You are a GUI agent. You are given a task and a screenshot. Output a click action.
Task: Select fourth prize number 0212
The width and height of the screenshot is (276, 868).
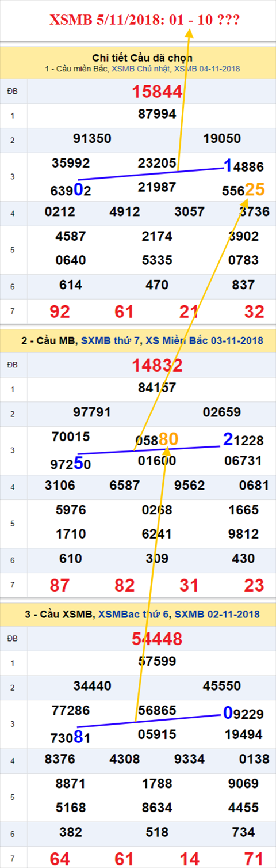point(60,212)
